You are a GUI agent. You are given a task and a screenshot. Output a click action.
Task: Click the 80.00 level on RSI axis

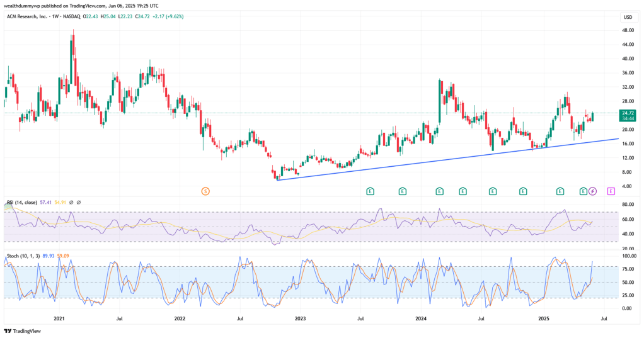pos(628,205)
